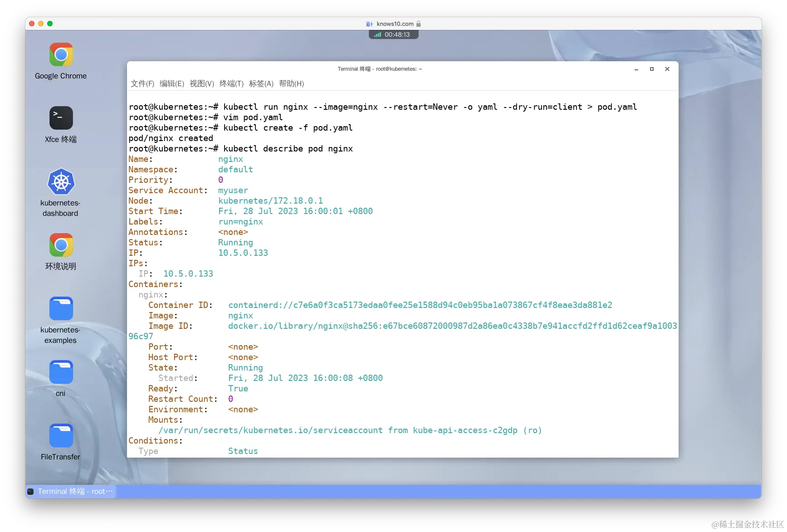This screenshot has height=532, width=787.
Task: Open the FileTransfer folder
Action: [x=60, y=435]
